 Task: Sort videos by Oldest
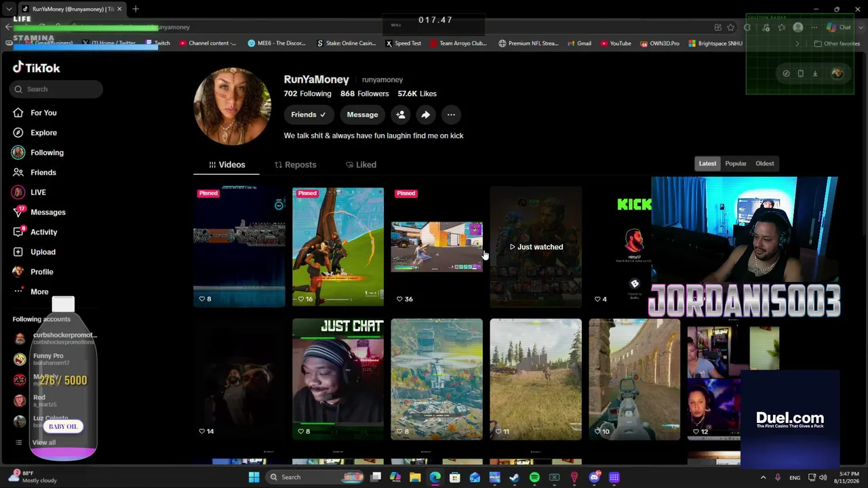point(764,163)
